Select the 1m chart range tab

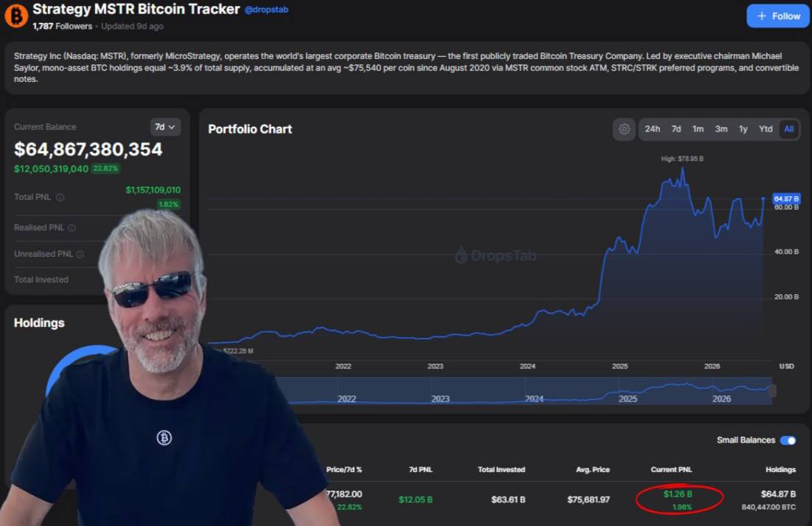(x=698, y=129)
